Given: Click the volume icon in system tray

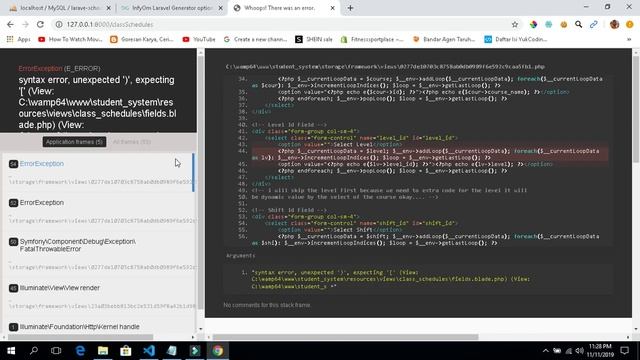Looking at the screenshot, I should point(579,351).
